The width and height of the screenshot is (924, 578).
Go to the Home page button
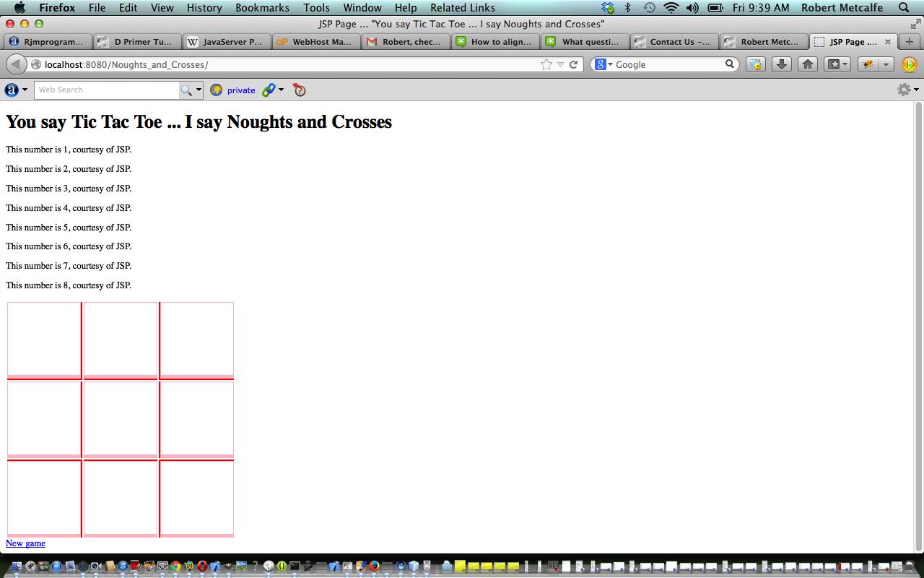[808, 64]
